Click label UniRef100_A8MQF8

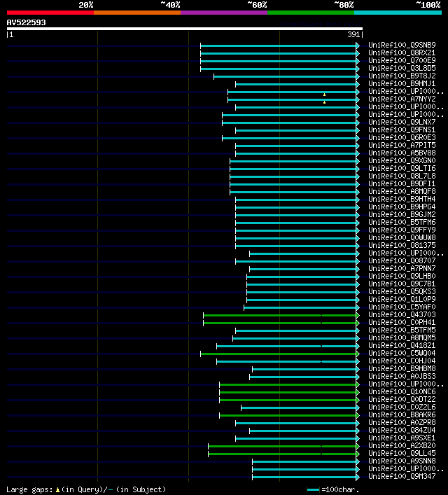[x=402, y=191]
